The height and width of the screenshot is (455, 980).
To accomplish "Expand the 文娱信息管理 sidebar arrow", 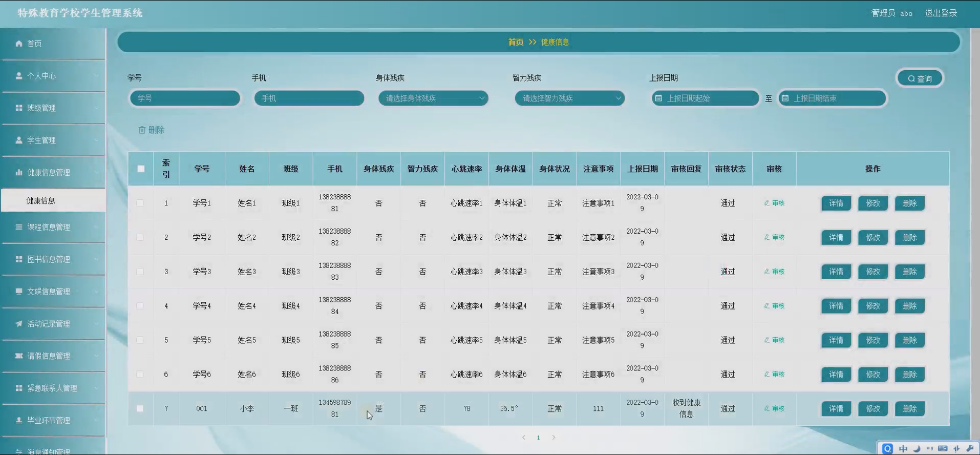I will [96, 292].
